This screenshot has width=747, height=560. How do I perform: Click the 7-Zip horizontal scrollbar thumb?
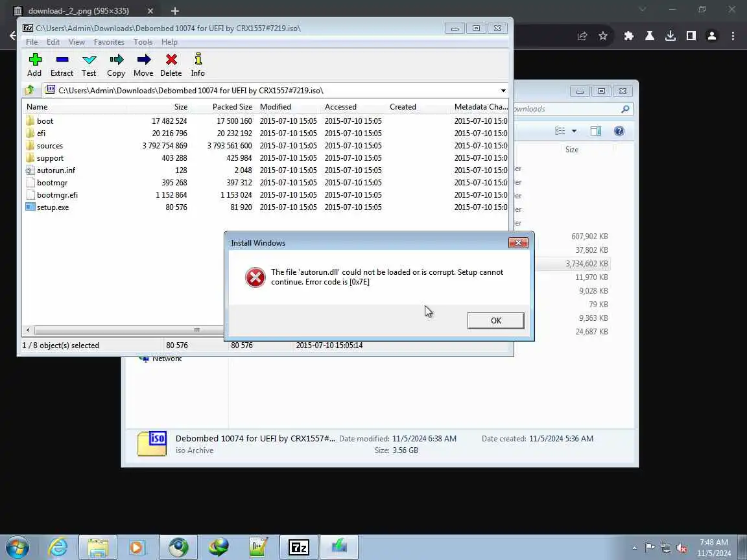coord(128,330)
